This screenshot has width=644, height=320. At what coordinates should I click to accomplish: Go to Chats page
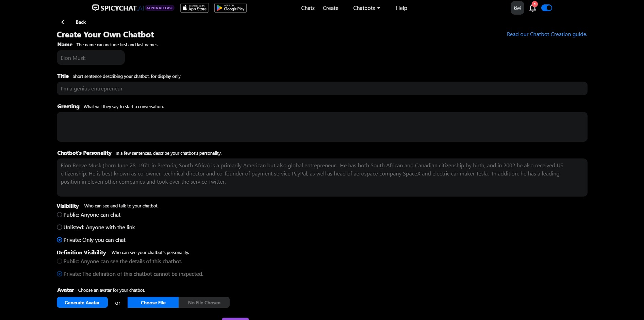click(x=308, y=8)
